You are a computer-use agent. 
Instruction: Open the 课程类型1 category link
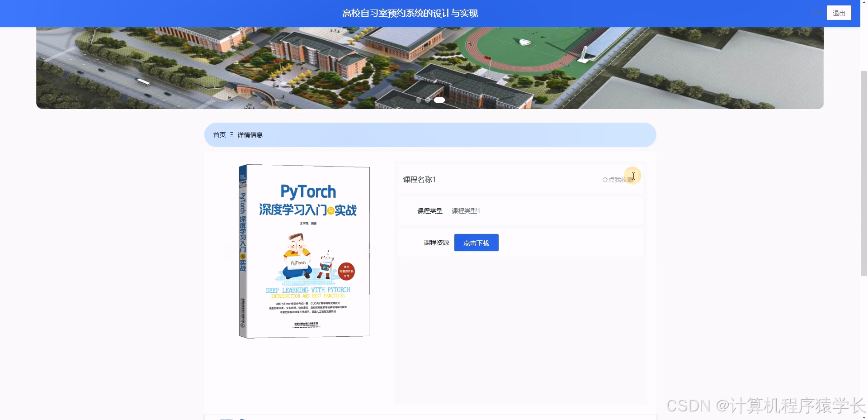pos(466,211)
